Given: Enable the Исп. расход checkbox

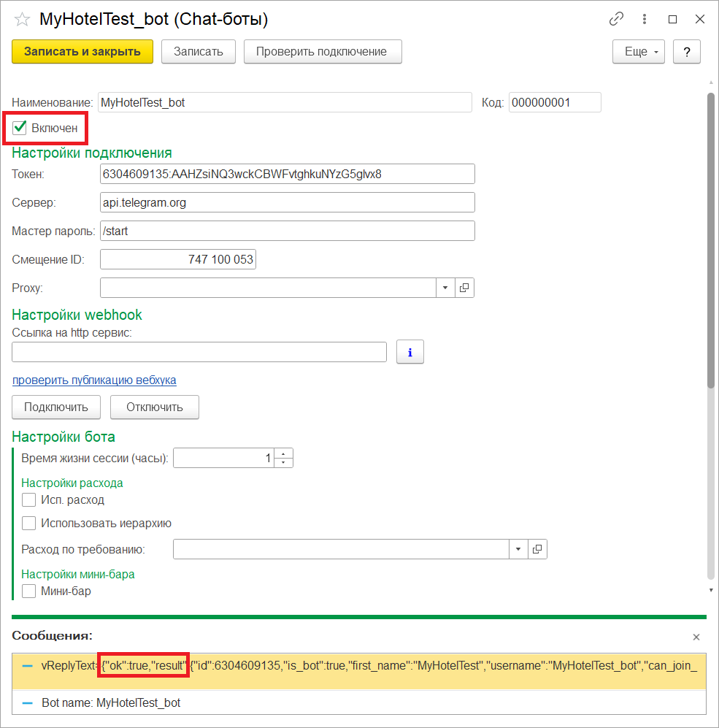Looking at the screenshot, I should (28, 500).
